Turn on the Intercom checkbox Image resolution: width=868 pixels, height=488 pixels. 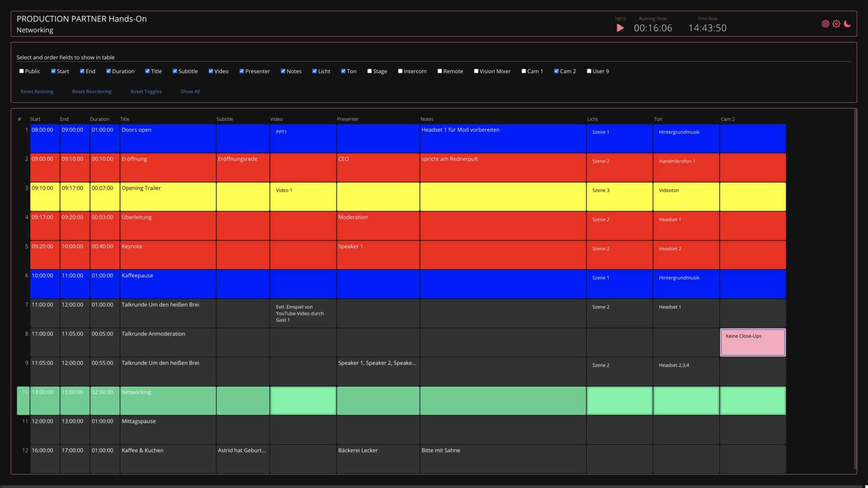pyautogui.click(x=400, y=71)
